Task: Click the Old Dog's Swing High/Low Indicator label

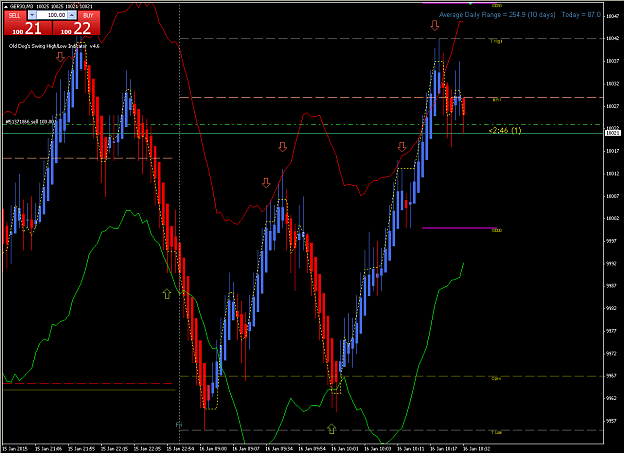Action: (54, 46)
